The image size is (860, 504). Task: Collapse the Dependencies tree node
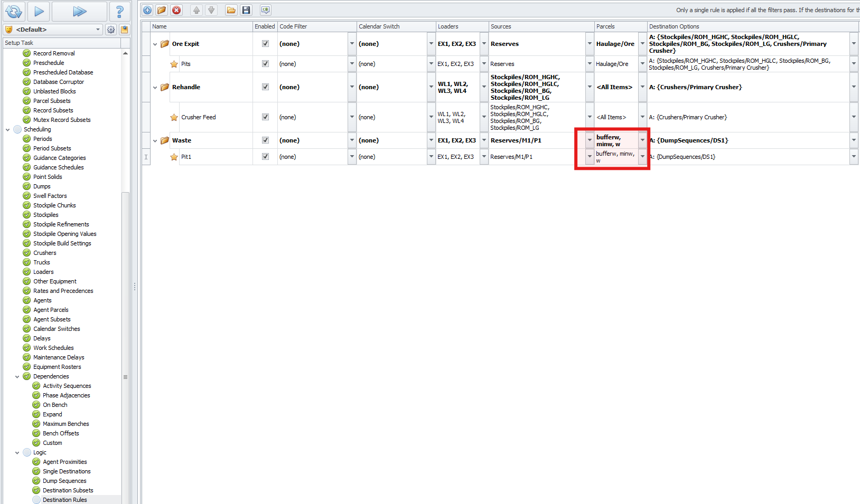coord(17,377)
